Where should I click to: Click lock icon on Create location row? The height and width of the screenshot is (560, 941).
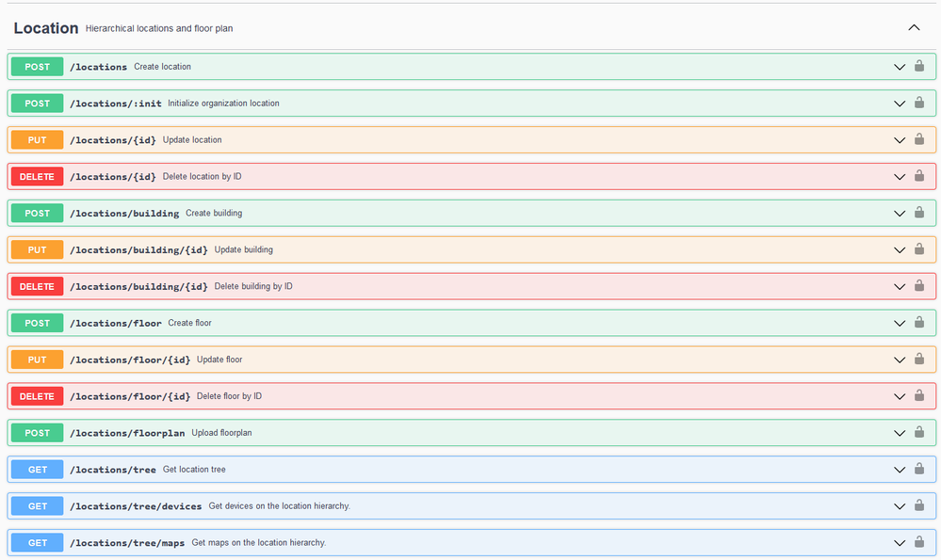click(x=919, y=66)
